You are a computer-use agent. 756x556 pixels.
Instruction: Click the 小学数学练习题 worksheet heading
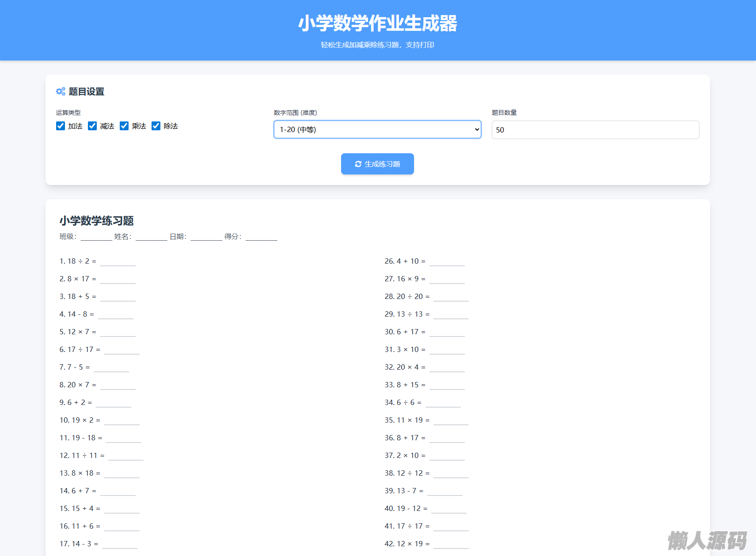coord(96,220)
